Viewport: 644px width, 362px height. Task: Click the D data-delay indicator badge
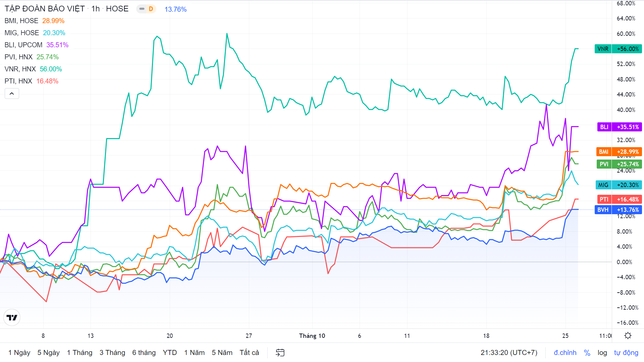pos(151,9)
